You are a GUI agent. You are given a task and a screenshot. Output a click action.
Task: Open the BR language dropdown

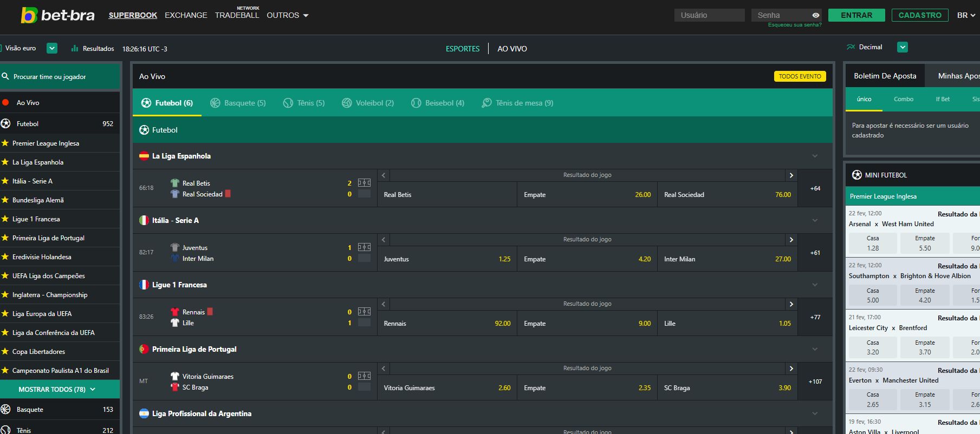[x=966, y=15]
